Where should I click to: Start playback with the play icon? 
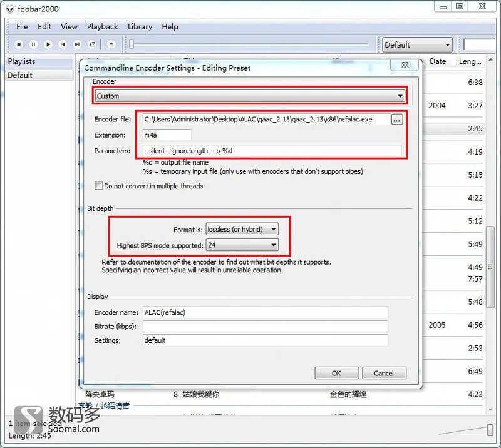coord(48,44)
